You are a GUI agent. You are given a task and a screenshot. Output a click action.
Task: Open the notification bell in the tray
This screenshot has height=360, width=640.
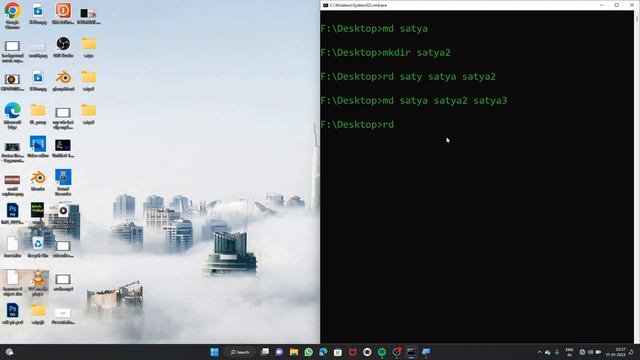tap(631, 352)
